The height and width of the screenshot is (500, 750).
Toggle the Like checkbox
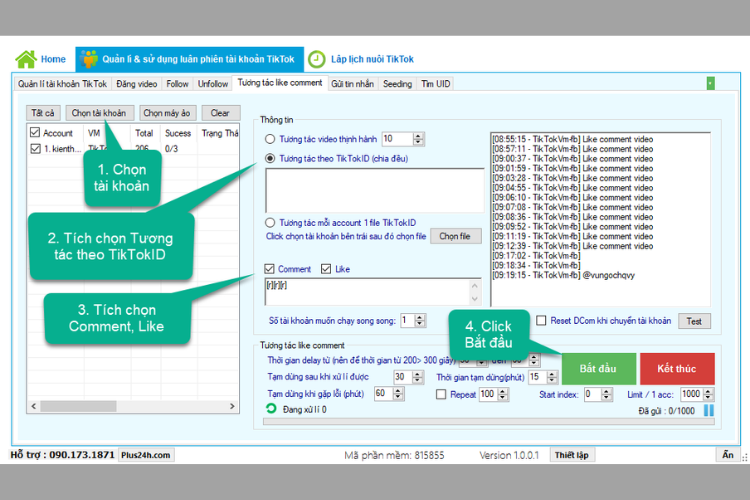tap(326, 269)
